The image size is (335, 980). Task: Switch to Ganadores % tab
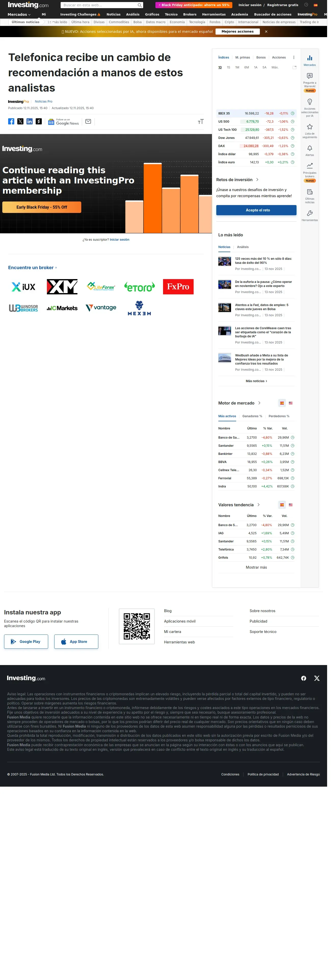252,416
